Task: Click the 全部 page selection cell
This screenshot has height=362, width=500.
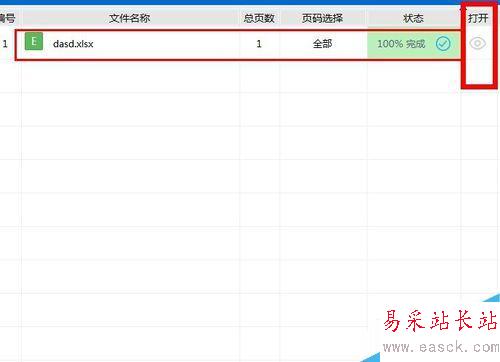Action: pyautogui.click(x=322, y=44)
